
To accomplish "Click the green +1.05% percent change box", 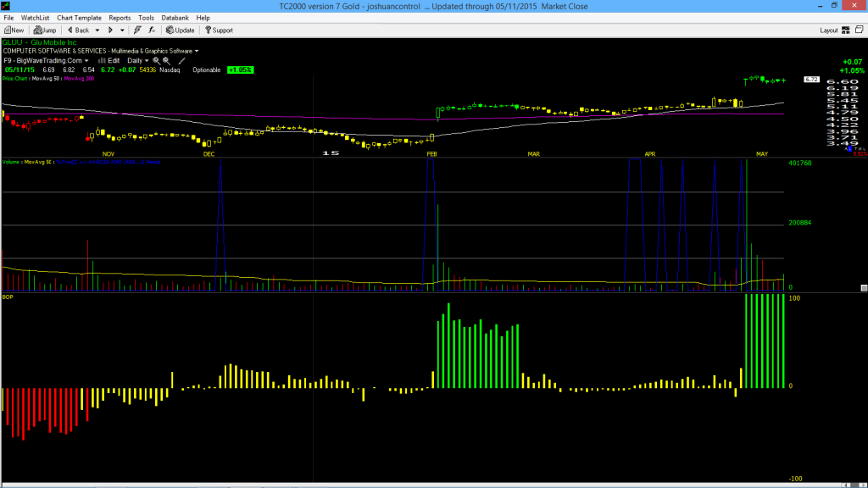I will coord(241,69).
